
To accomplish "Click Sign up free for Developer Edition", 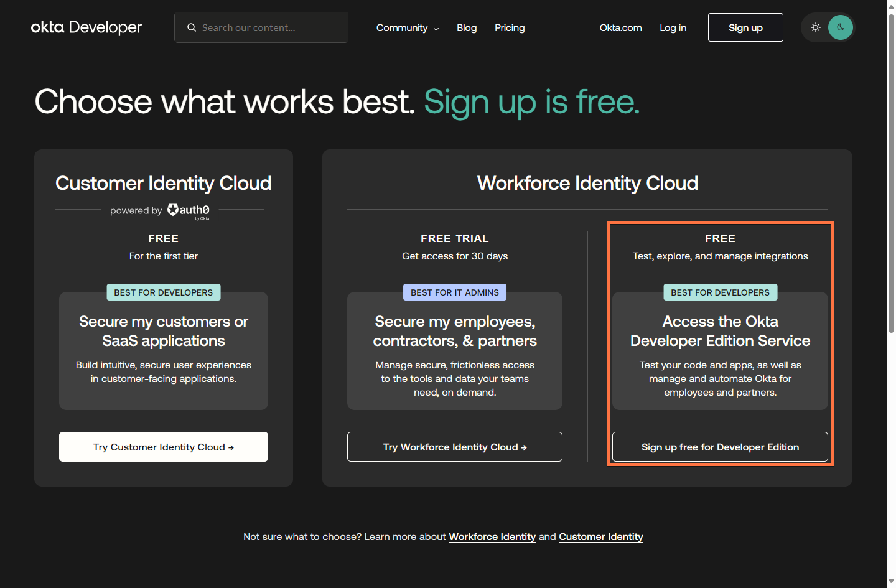I will click(720, 447).
